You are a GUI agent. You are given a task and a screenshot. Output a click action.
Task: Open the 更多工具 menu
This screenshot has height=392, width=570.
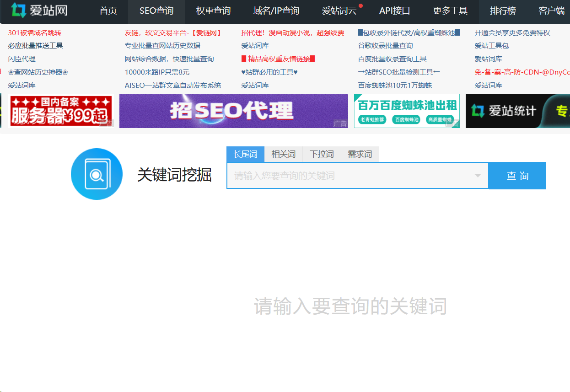click(x=450, y=11)
